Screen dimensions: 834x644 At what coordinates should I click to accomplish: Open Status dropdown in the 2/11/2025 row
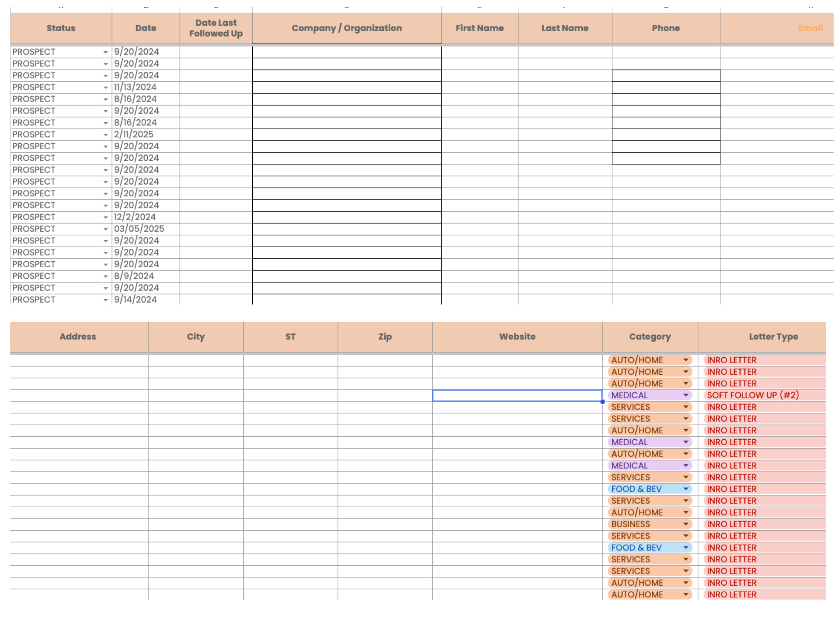(x=106, y=135)
